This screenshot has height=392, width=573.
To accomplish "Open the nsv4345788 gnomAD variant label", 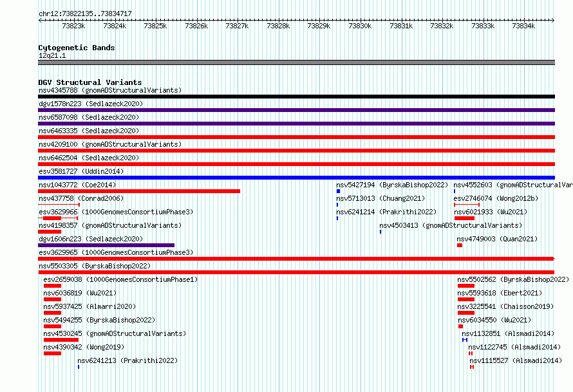I will pyautogui.click(x=110, y=90).
